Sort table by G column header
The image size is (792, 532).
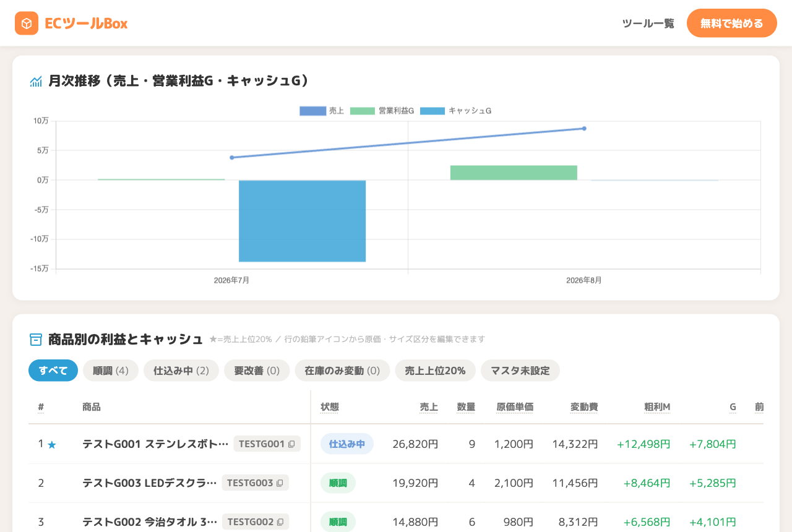point(733,407)
